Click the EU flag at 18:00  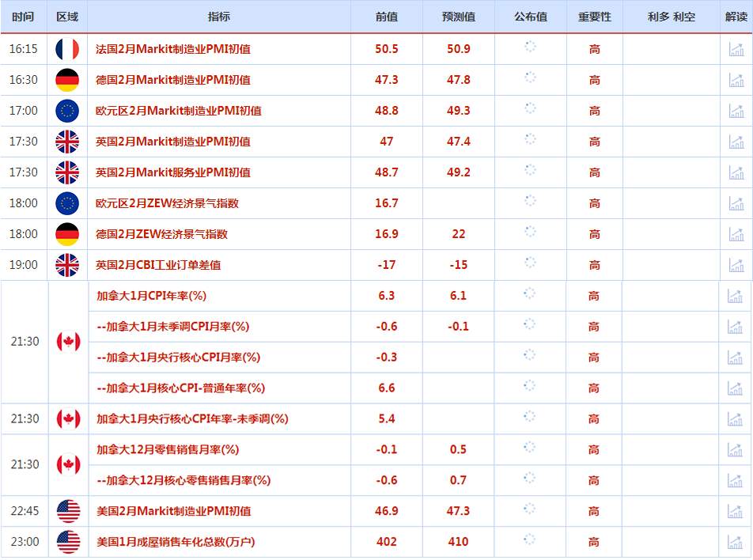(67, 203)
